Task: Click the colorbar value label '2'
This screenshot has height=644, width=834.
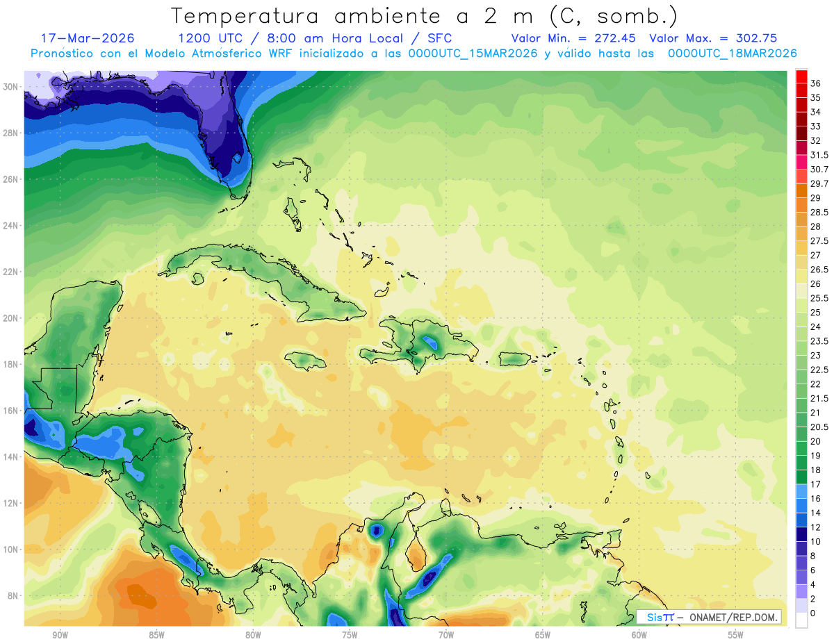Action: (813, 599)
